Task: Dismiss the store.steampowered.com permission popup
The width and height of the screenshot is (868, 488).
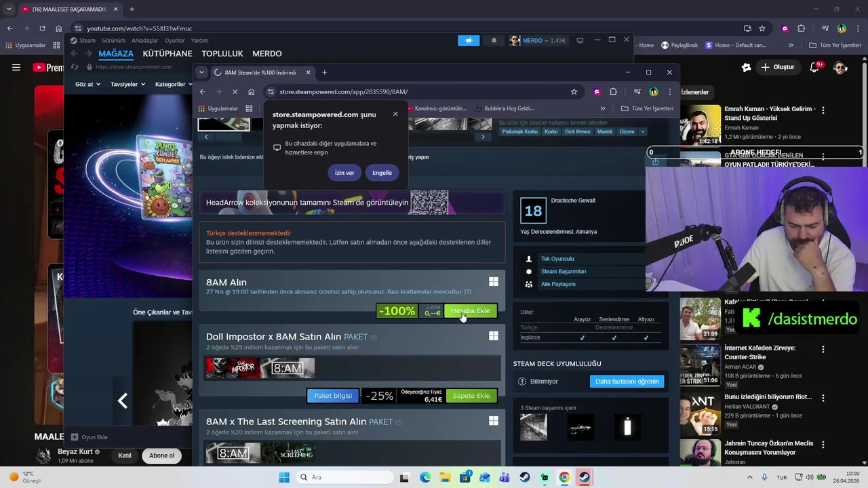Action: 395,114
